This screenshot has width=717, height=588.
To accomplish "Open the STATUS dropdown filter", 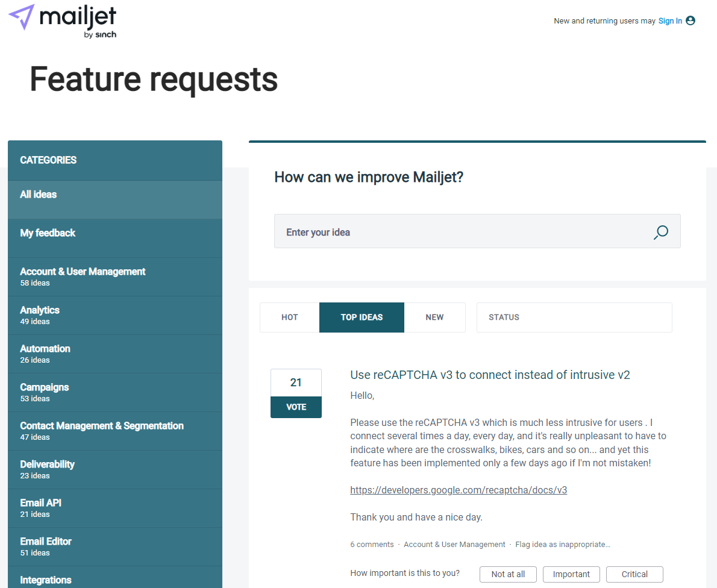I will pyautogui.click(x=574, y=317).
